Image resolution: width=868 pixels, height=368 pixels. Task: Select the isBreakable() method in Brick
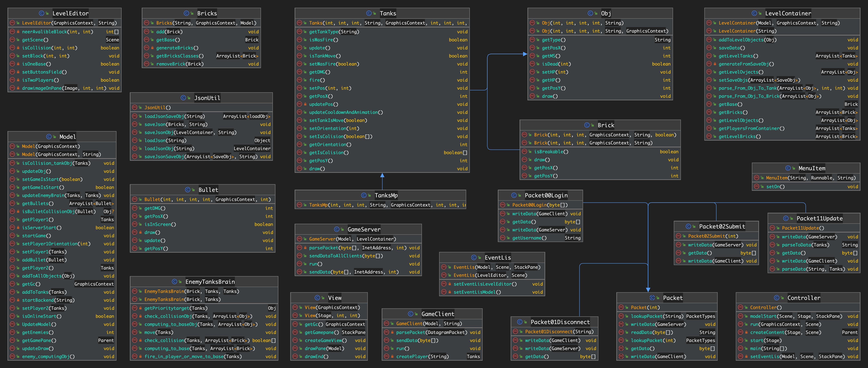[x=551, y=152]
